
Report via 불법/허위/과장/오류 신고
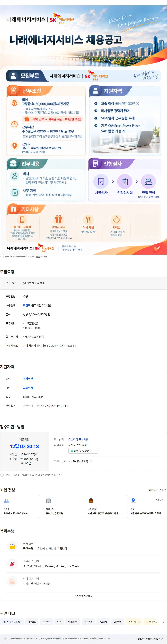[x=150, y=638]
